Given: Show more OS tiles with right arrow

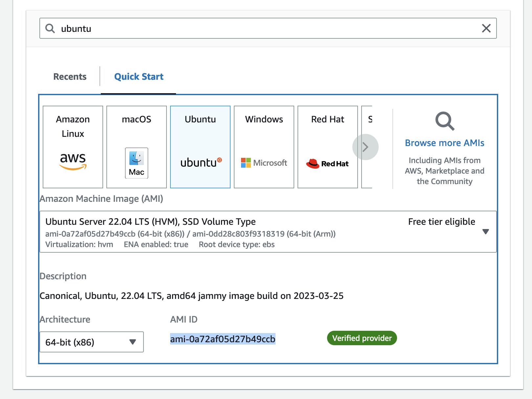Looking at the screenshot, I should click(366, 147).
